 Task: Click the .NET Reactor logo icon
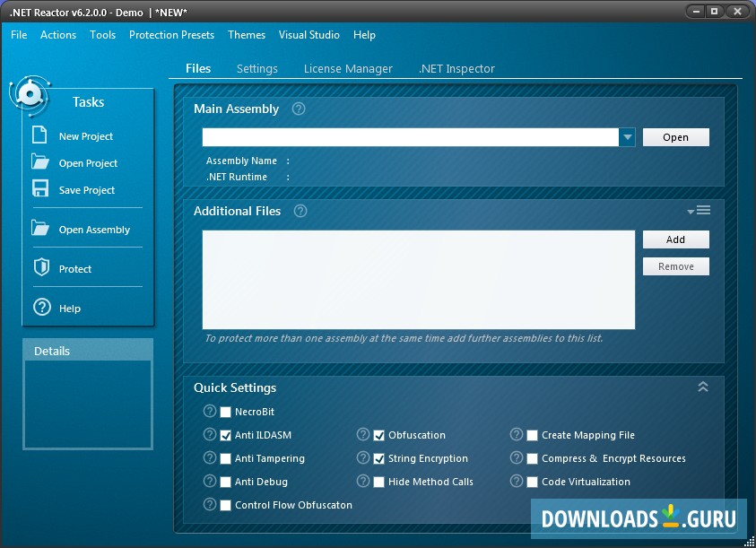30,95
